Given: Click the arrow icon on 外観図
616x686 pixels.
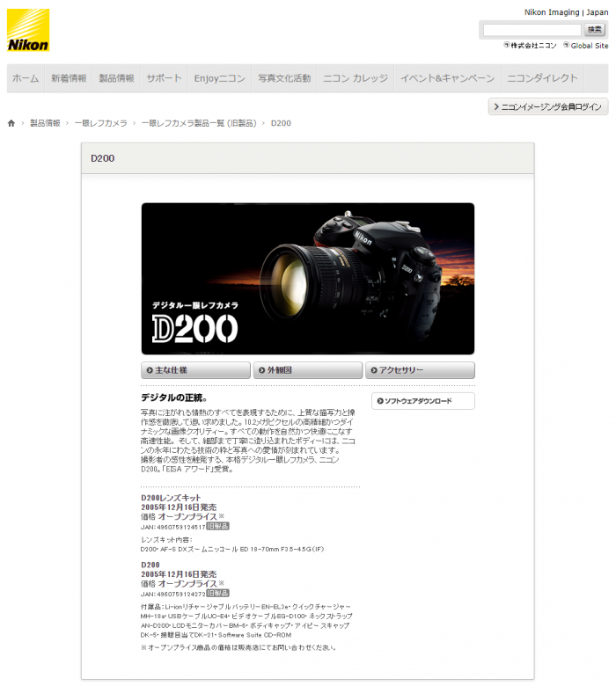Looking at the screenshot, I should click(262, 370).
